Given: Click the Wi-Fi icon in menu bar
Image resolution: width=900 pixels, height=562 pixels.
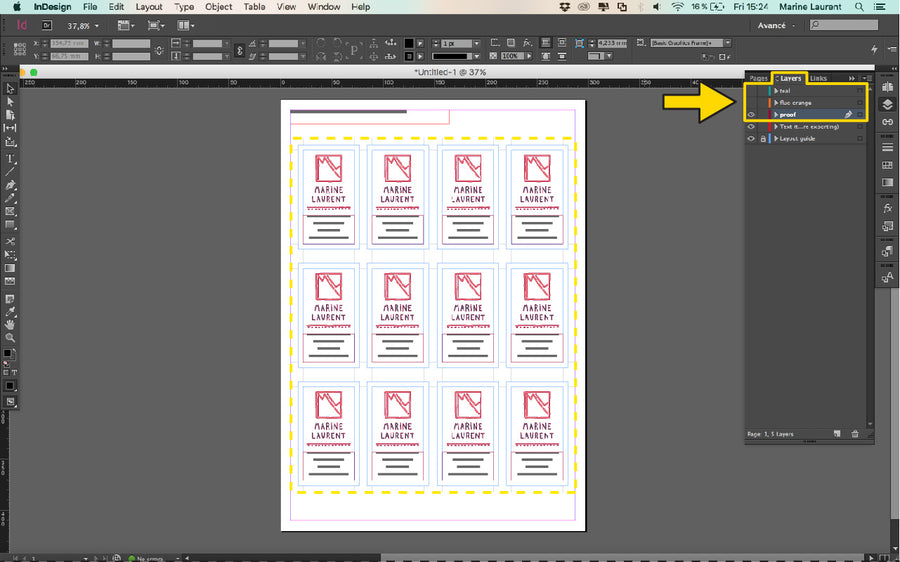Looking at the screenshot, I should point(678,7).
